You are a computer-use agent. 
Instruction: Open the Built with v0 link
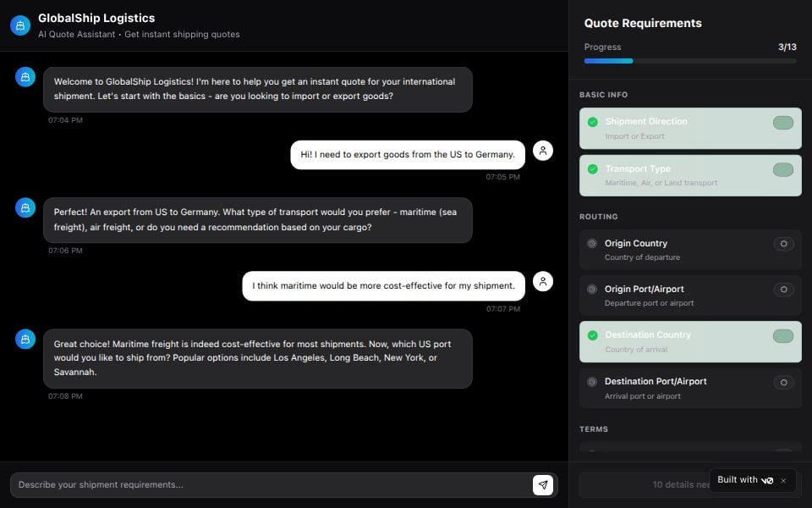click(746, 480)
